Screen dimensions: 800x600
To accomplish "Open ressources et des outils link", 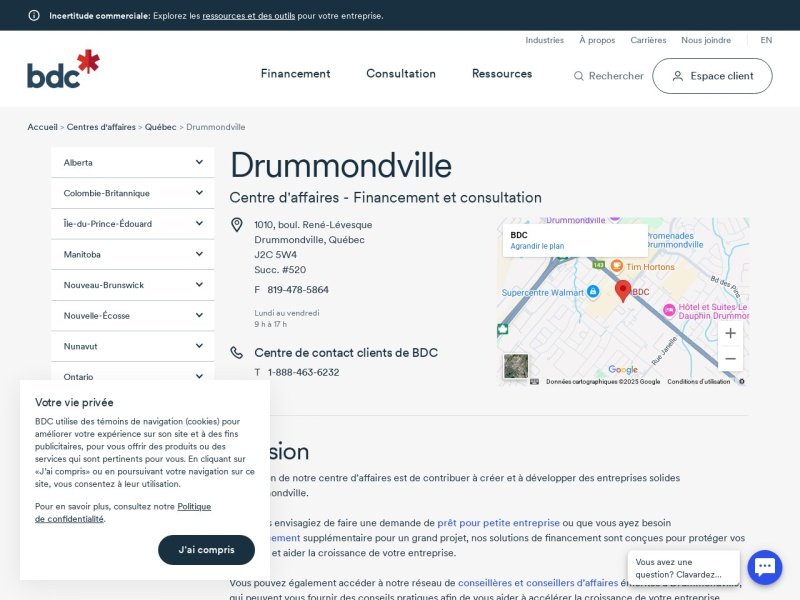I will coord(248,16).
